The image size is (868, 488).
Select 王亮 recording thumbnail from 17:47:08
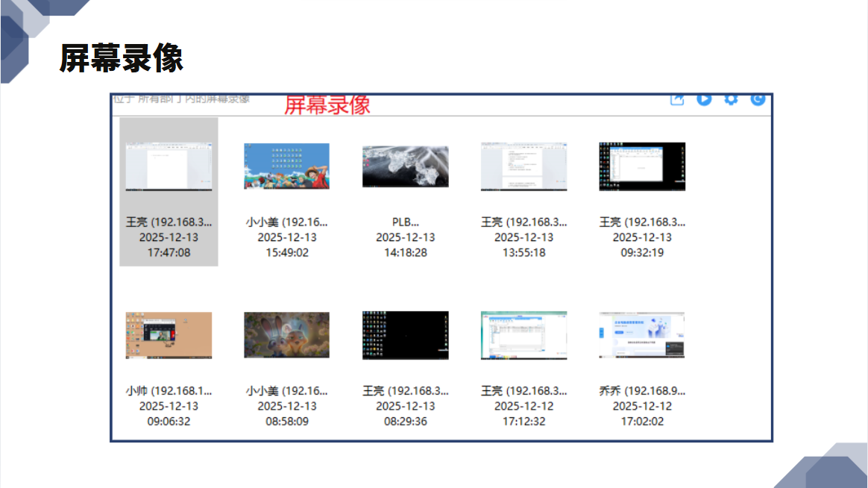click(x=169, y=166)
